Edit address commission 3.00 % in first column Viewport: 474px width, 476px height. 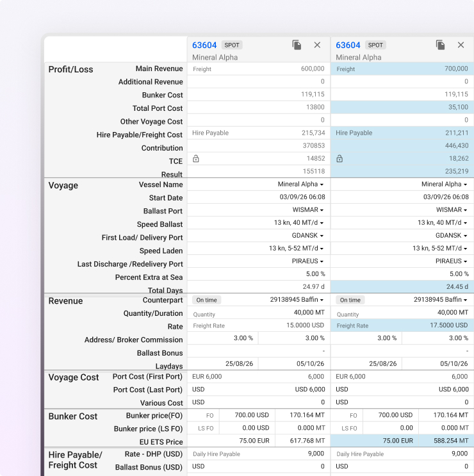point(223,338)
